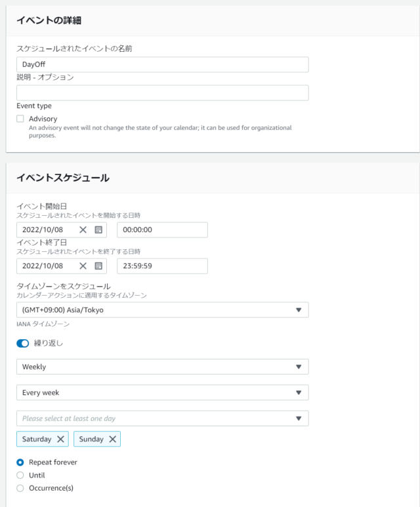Enable the Advisory event type checkbox
420x507 pixels.
pos(20,119)
